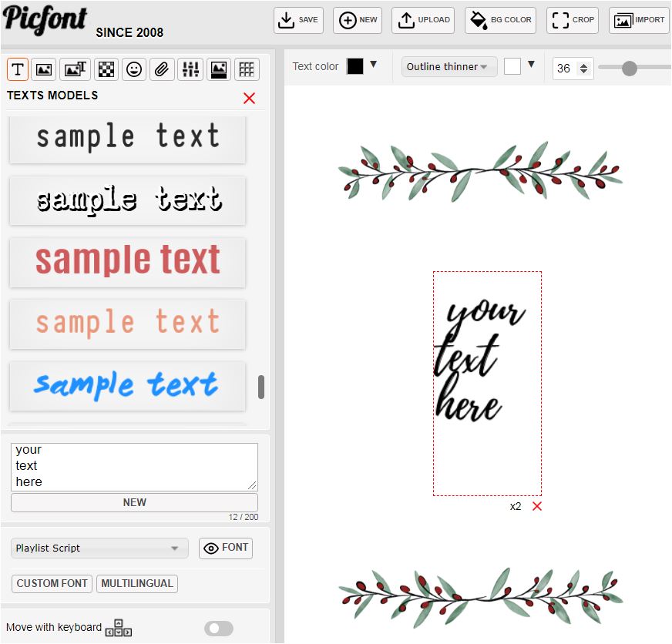The width and height of the screenshot is (672, 644).
Task: Toggle the Move with keyboard switch
Action: 218,629
